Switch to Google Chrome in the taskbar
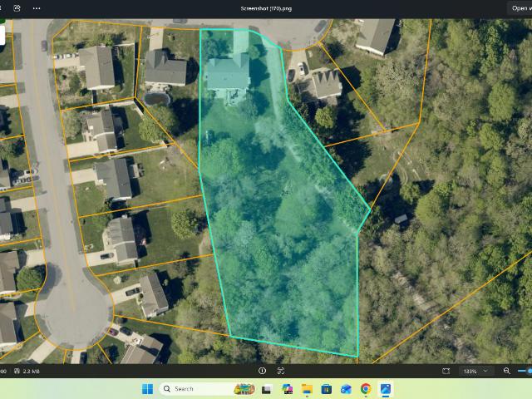This screenshot has width=532, height=399. click(366, 389)
